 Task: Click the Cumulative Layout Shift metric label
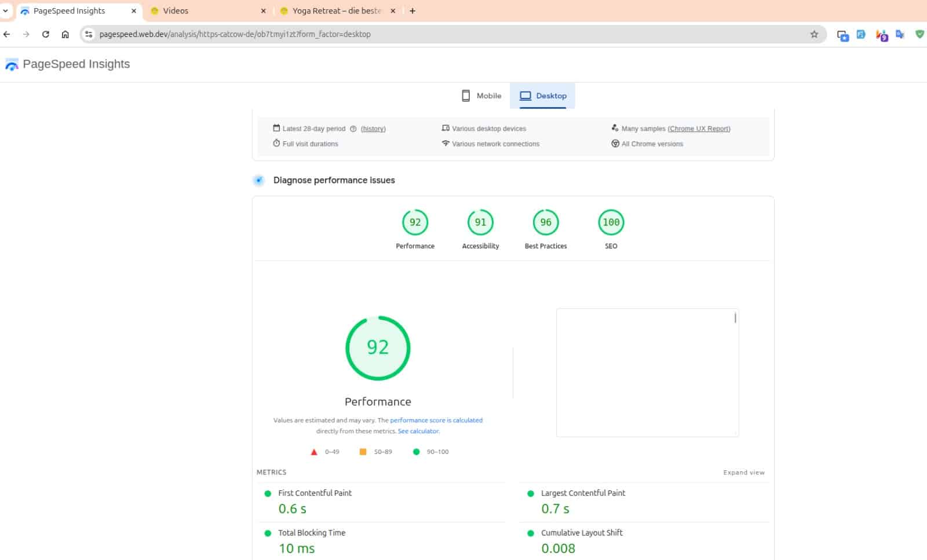(582, 533)
